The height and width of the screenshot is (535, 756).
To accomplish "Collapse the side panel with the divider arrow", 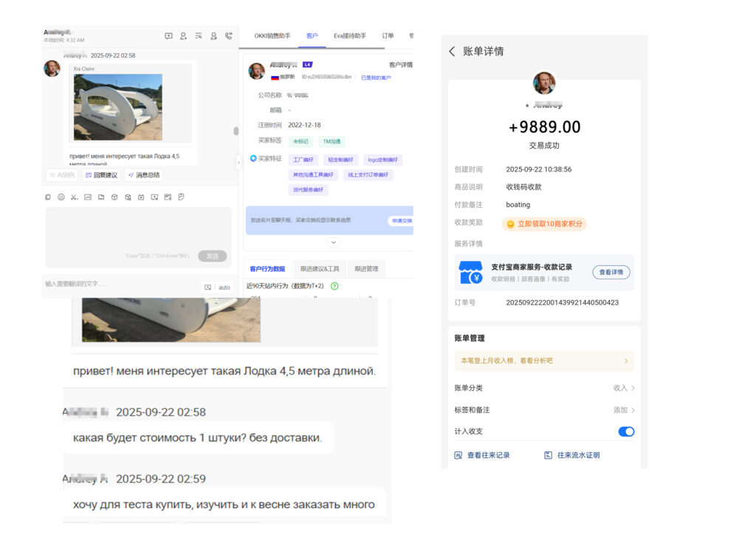I will tap(238, 161).
